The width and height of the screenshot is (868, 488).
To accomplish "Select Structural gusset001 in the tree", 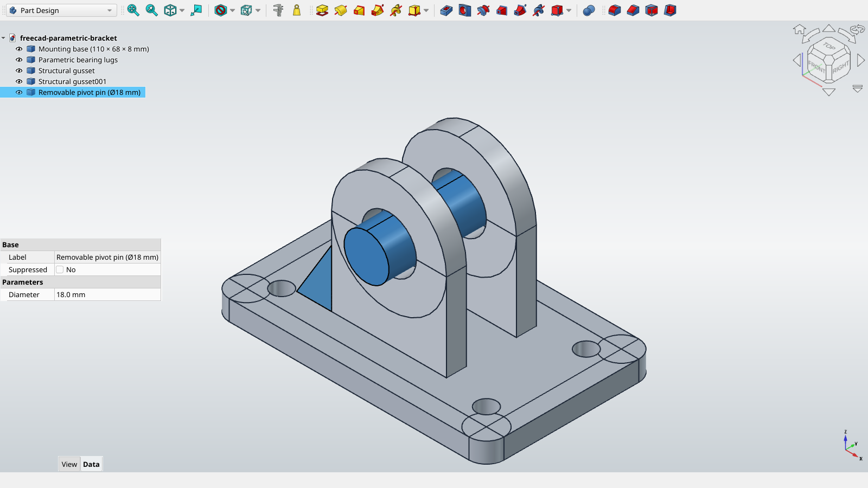I will (72, 81).
